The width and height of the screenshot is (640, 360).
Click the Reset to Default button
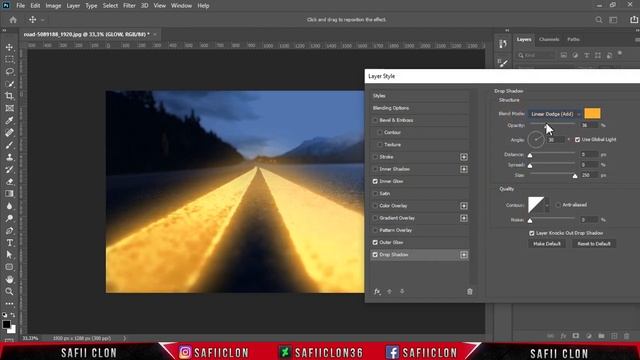594,244
